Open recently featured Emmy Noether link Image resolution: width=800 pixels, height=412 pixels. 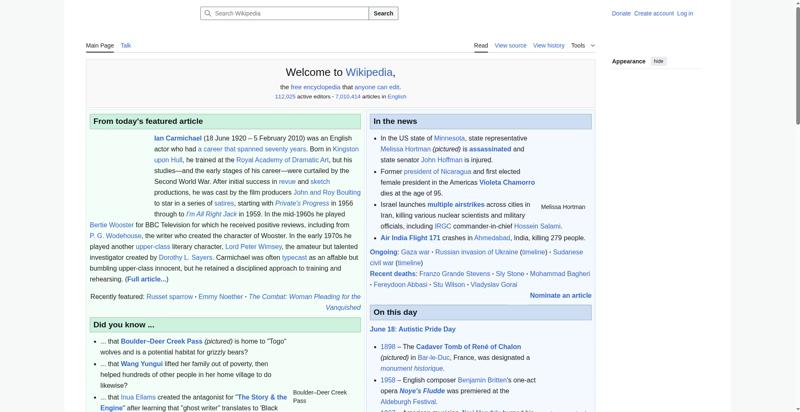click(x=220, y=297)
